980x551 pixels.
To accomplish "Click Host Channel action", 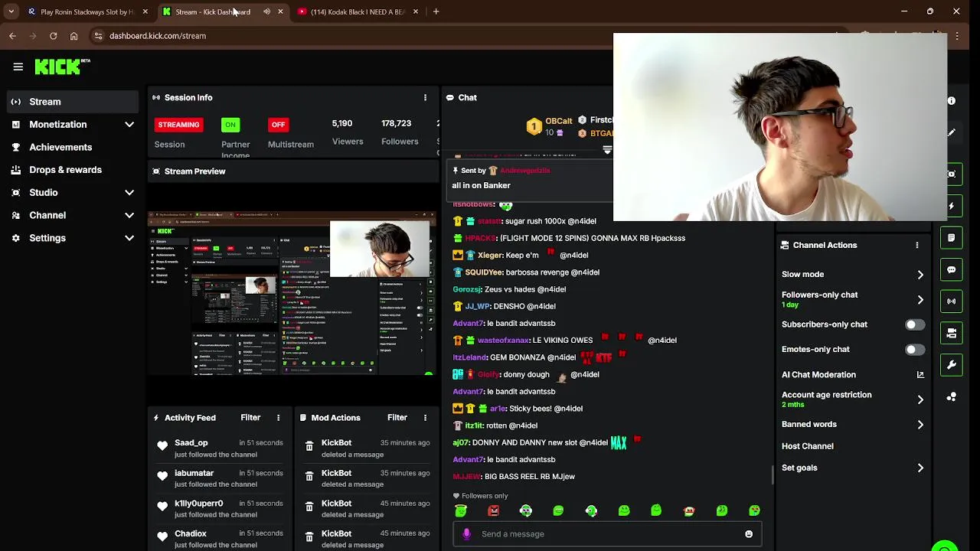I will point(808,446).
